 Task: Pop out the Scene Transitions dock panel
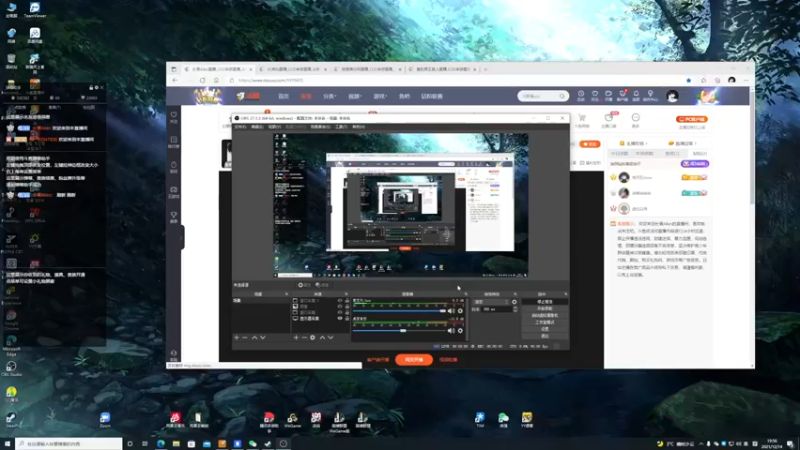(x=515, y=294)
